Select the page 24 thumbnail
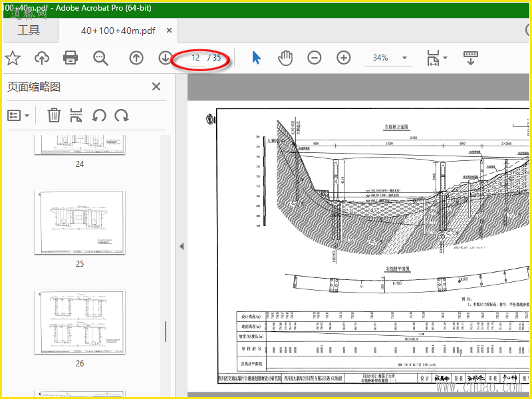This screenshot has height=399, width=532. click(80, 145)
